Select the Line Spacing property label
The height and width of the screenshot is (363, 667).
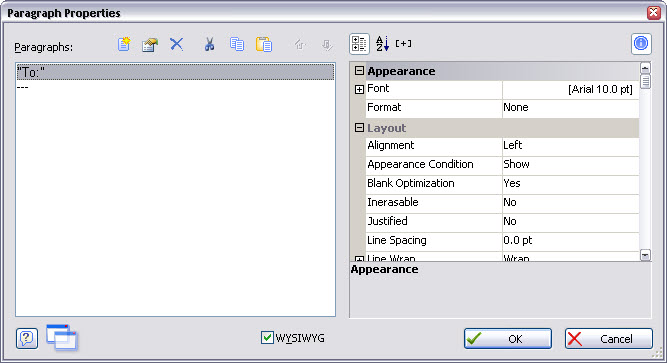click(x=397, y=240)
